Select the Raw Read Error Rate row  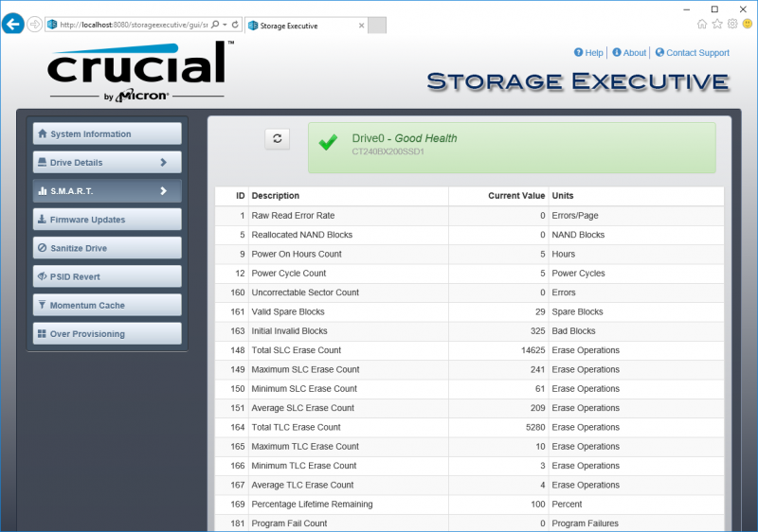point(469,215)
